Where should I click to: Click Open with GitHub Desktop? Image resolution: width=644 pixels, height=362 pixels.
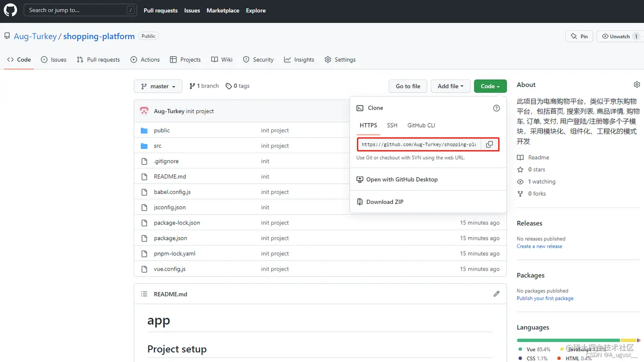click(397, 180)
